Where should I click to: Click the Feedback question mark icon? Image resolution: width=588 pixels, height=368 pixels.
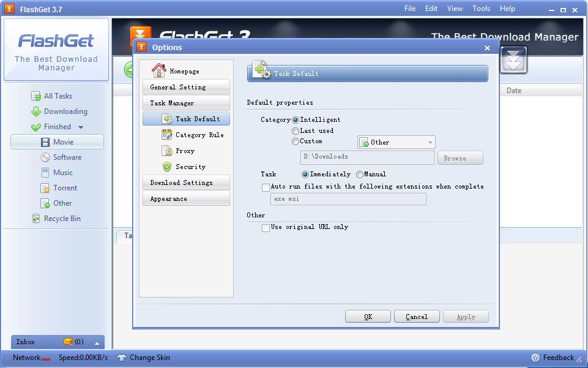[x=535, y=358]
